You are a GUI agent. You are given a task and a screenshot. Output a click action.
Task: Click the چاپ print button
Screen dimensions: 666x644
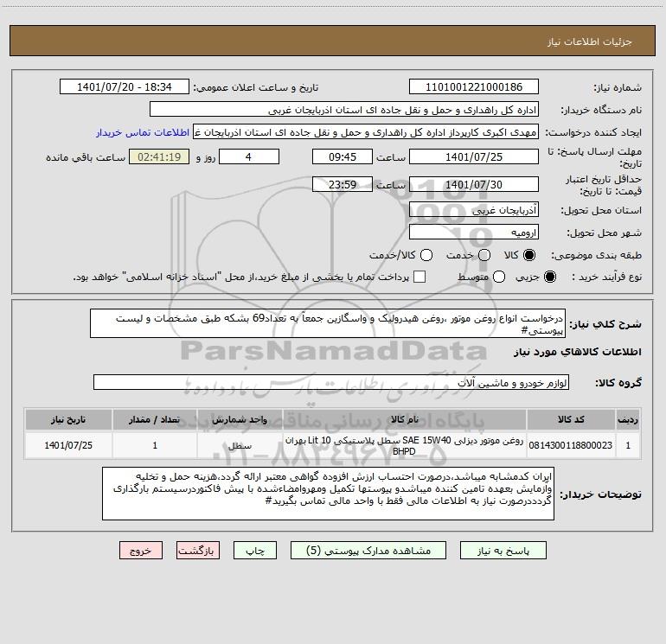[255, 550]
